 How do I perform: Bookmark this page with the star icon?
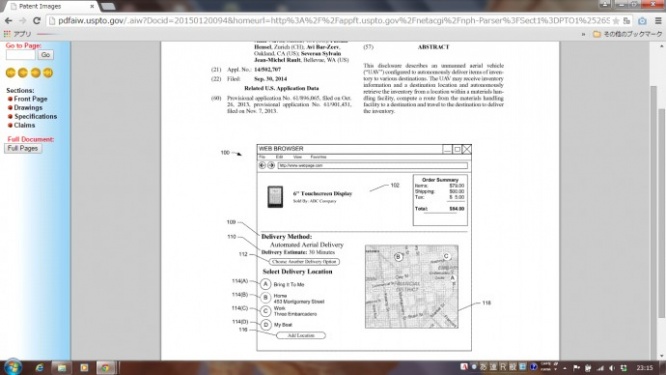point(616,20)
